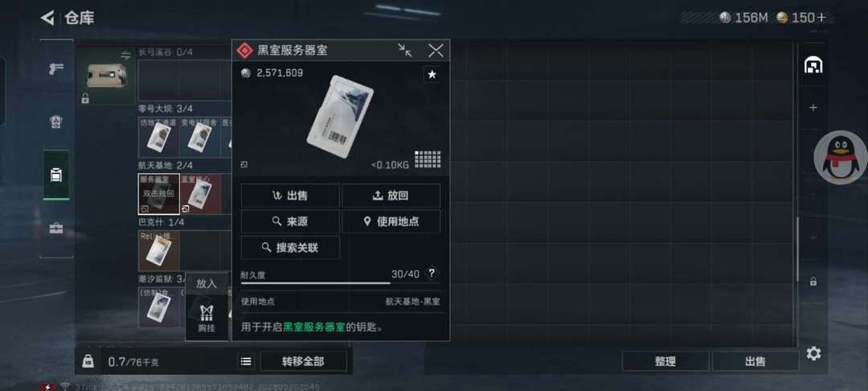Open the main warehouse icon on right rail
Viewport: 868px width, 391px height.
click(x=813, y=65)
